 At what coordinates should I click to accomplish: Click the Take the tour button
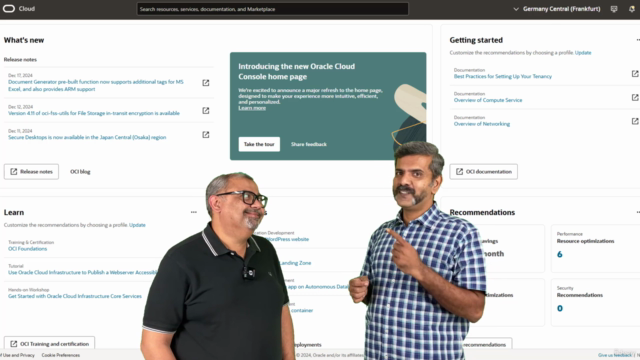click(259, 144)
